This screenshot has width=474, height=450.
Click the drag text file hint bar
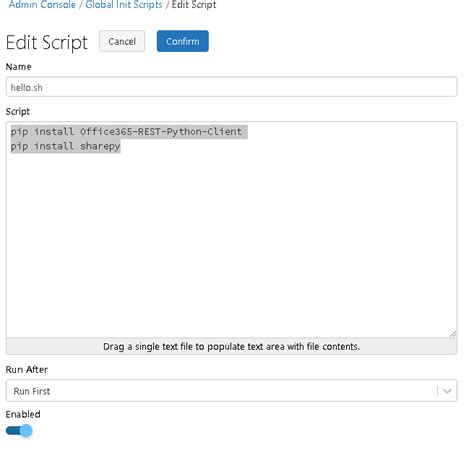(231, 347)
